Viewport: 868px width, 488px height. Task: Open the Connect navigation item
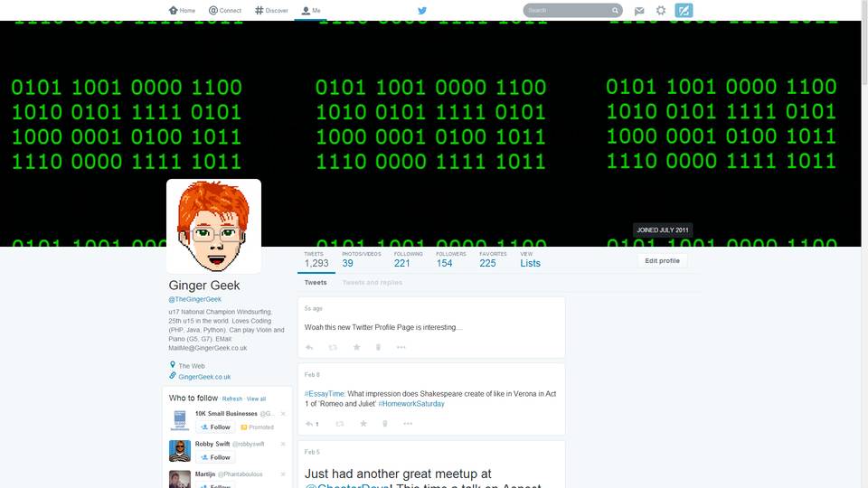[x=225, y=10]
